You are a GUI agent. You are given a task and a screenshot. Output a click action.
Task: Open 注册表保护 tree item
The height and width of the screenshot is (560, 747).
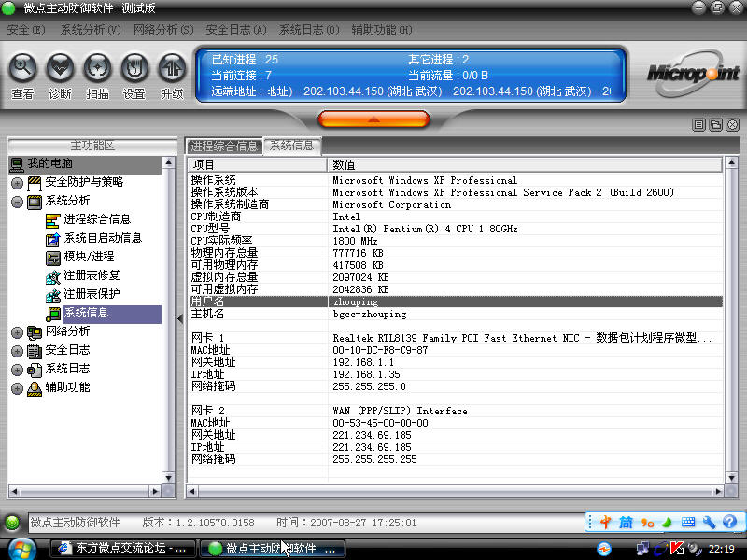click(92, 294)
